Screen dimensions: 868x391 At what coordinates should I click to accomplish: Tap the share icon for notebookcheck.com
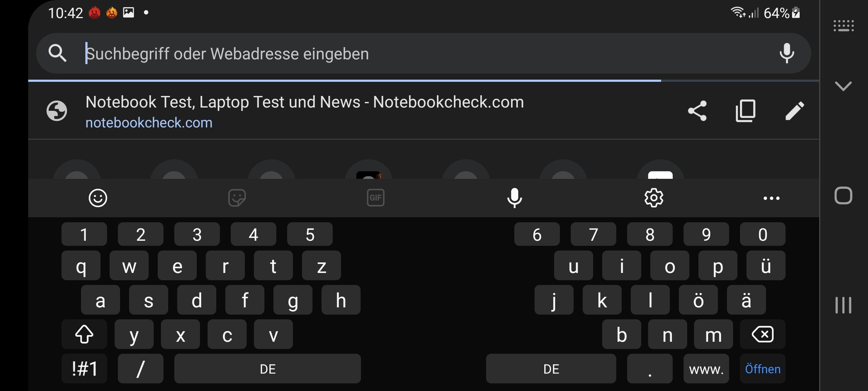697,111
